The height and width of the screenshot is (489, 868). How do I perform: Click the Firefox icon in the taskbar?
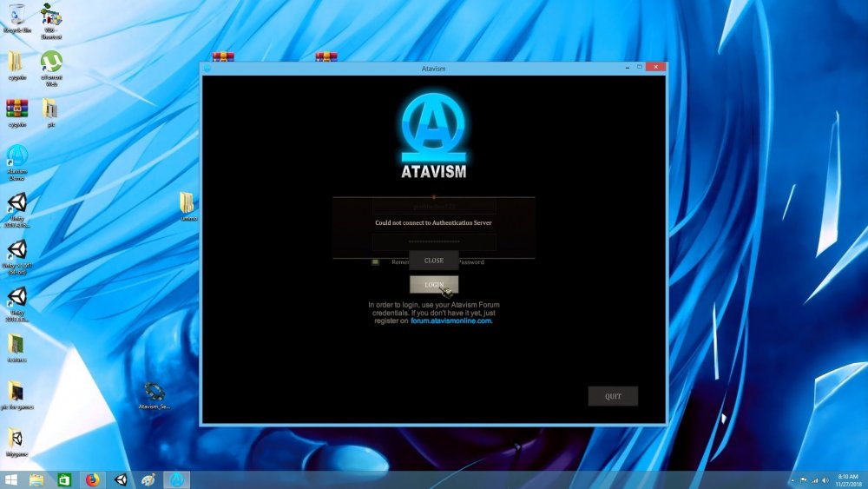(x=92, y=479)
